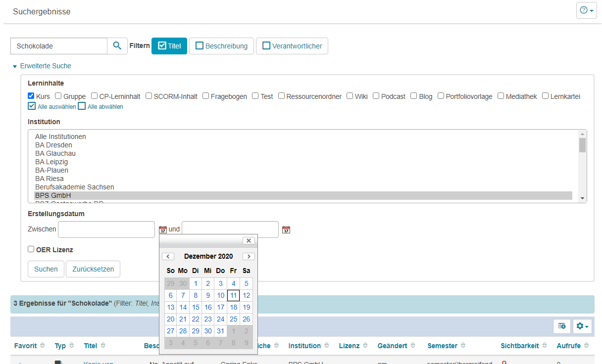Screen dimensions: 602x364
Task: Enable the SCORM-Inhalt checkbox
Action: tap(148, 96)
